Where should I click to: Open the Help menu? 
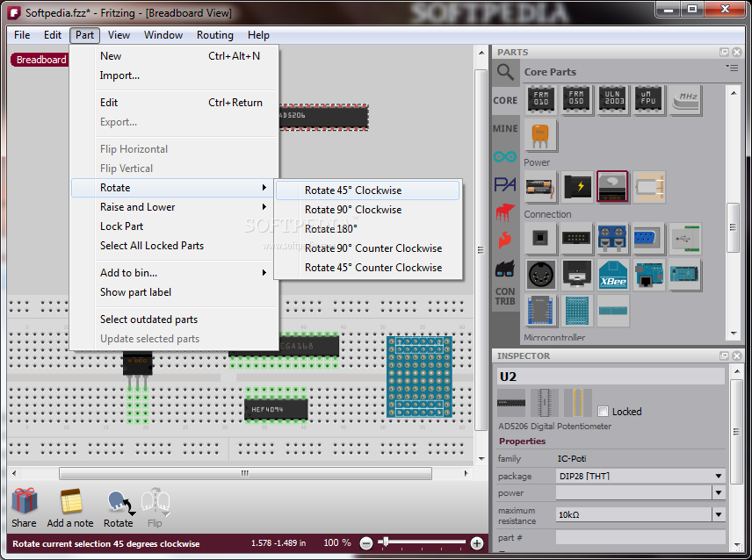258,35
